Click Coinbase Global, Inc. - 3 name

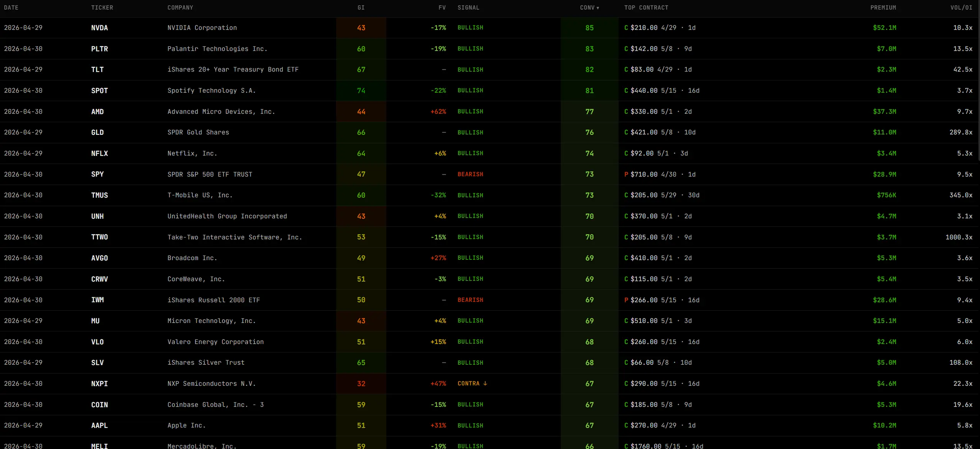tap(215, 405)
